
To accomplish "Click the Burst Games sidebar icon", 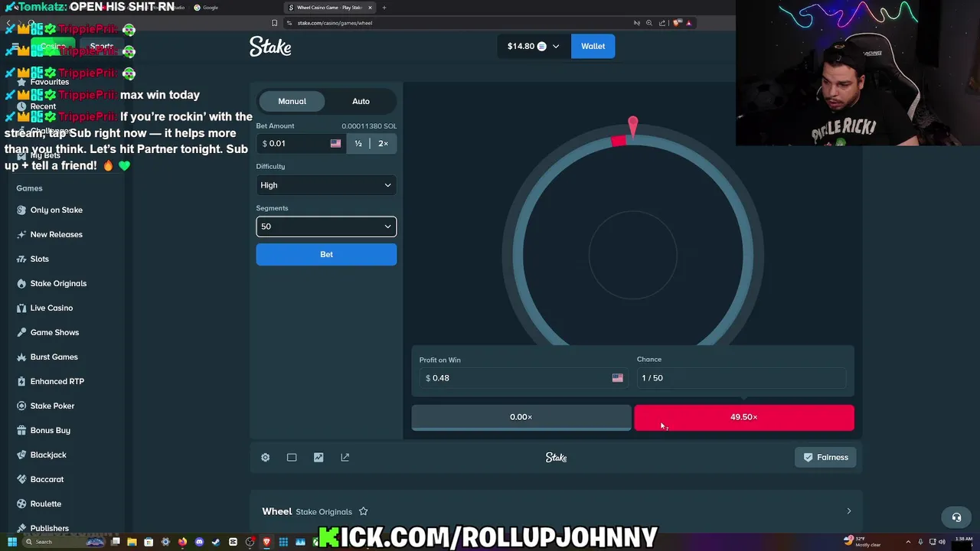I will coord(21,357).
